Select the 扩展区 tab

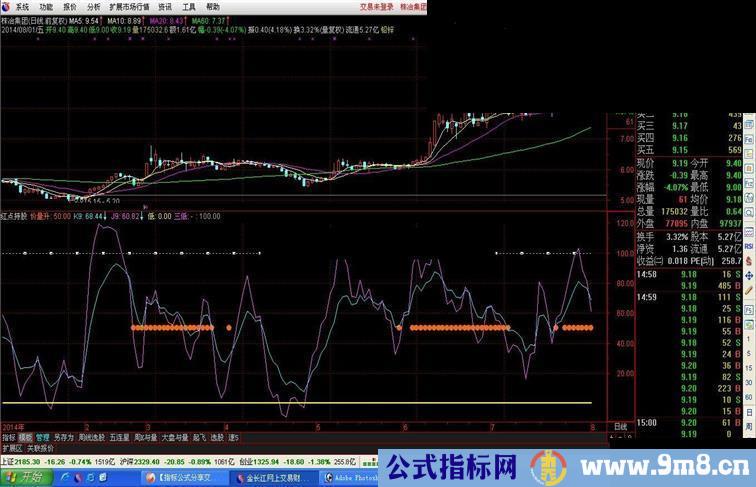pyautogui.click(x=12, y=448)
